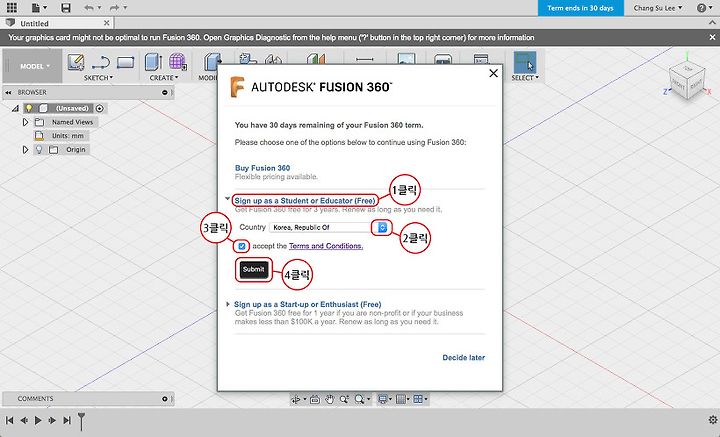Image resolution: width=720 pixels, height=437 pixels.
Task: Close the Untitled document tab
Action: coord(107,22)
